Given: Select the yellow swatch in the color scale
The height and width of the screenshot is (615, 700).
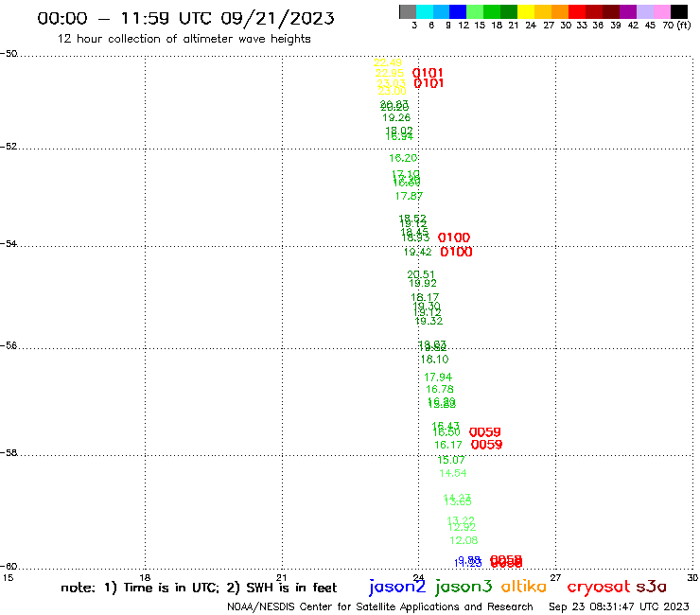Looking at the screenshot, I should (x=526, y=11).
